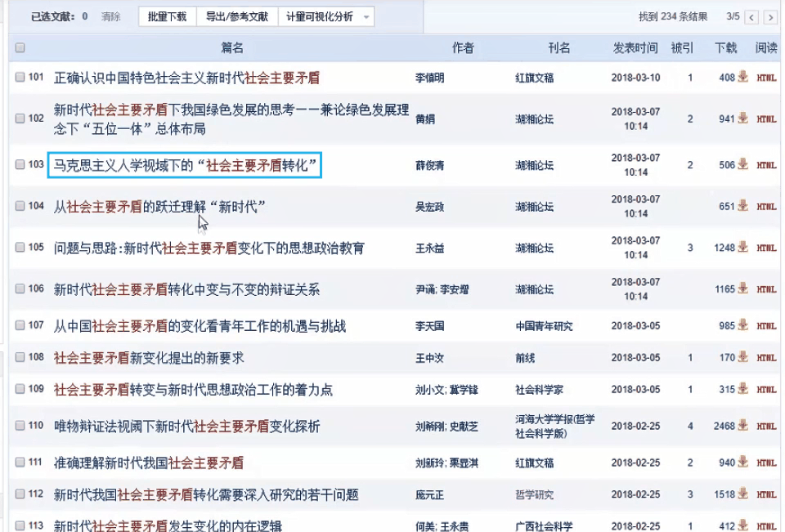Viewport: 785px width, 532px height.
Task: Check the box for article 112
Action: pos(20,494)
